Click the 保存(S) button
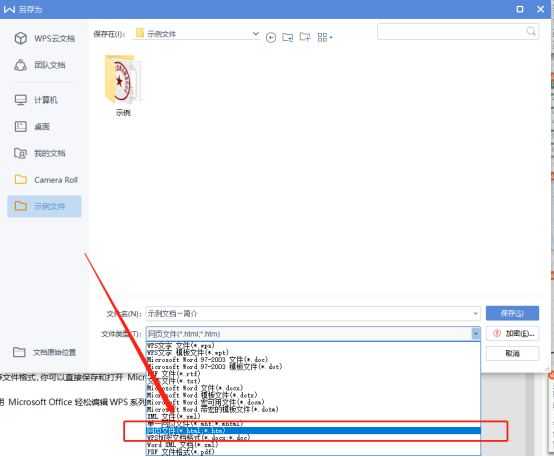The width and height of the screenshot is (554, 457). (x=512, y=313)
